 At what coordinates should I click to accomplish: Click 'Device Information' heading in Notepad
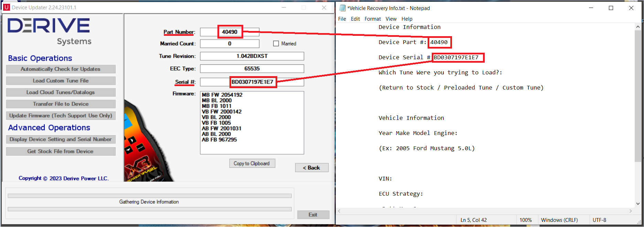409,27
